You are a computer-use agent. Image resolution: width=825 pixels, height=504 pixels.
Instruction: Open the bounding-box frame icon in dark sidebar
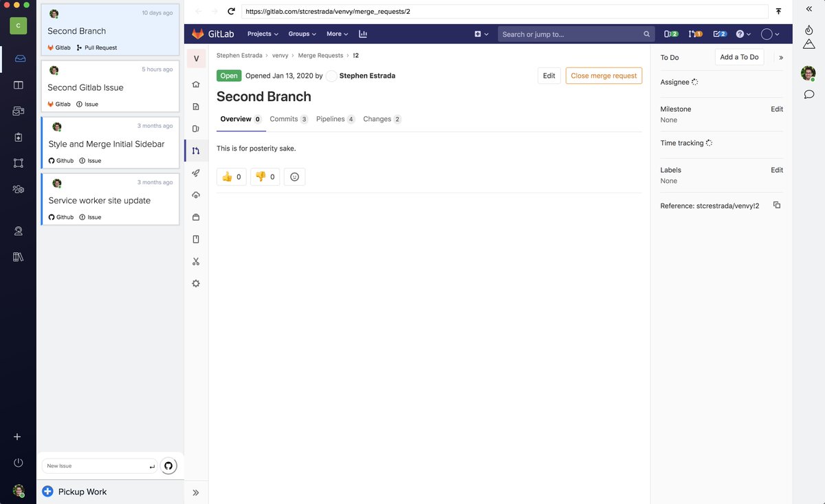click(19, 163)
